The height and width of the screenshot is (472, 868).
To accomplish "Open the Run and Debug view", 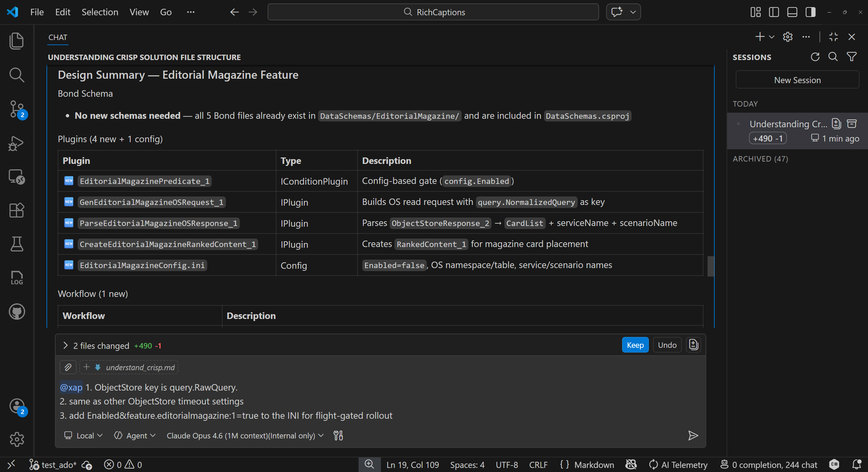I will (16, 143).
